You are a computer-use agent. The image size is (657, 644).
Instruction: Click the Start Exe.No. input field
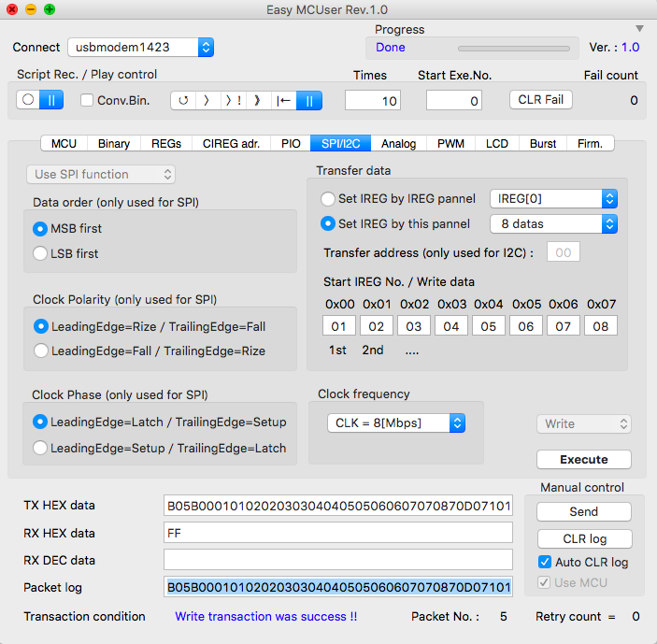[454, 100]
